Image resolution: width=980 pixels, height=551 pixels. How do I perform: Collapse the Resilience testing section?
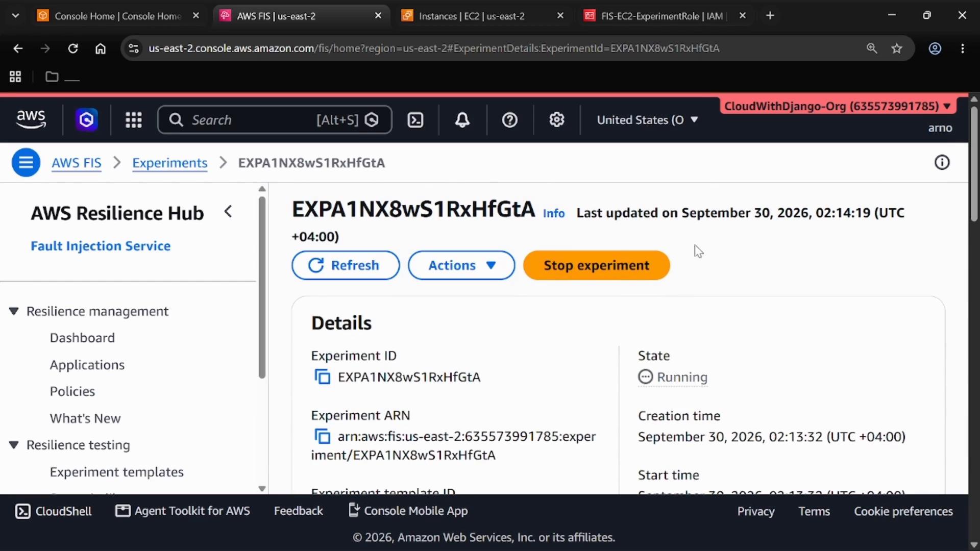(x=14, y=445)
